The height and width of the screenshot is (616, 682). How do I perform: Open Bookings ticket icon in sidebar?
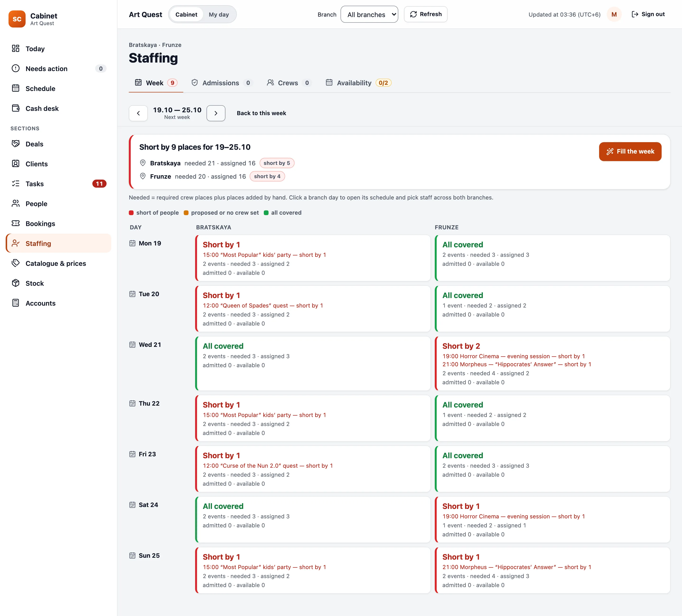point(16,223)
